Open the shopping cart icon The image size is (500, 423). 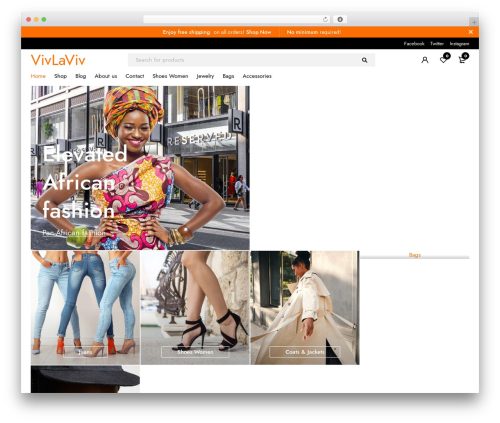tap(462, 60)
